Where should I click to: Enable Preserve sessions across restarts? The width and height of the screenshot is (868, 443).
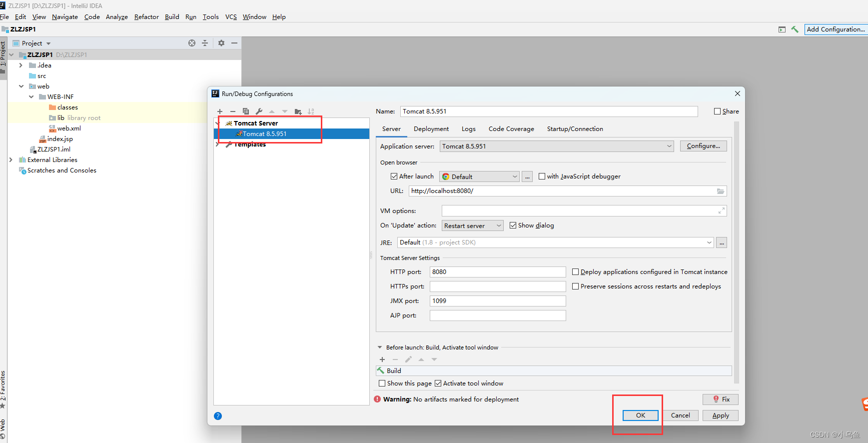pos(576,286)
